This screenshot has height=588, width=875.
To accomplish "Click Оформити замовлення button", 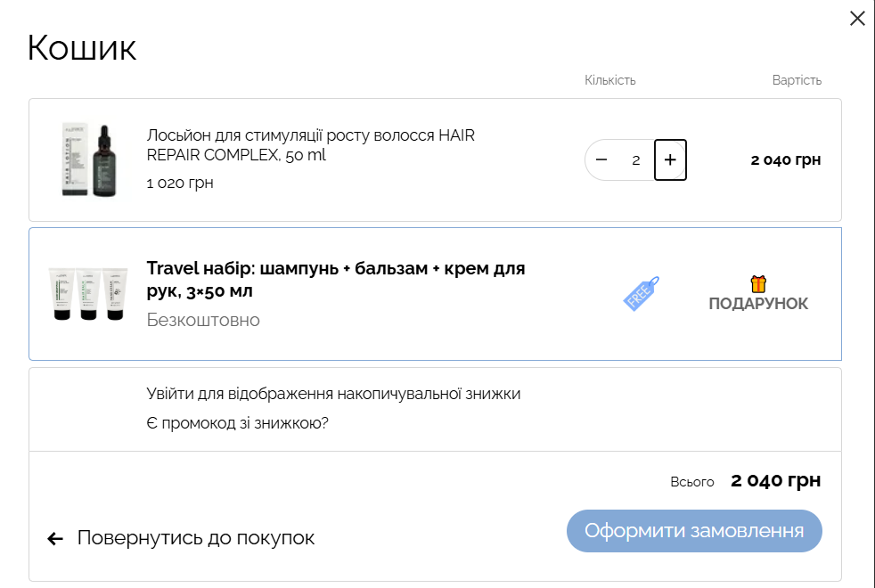I will (694, 531).
